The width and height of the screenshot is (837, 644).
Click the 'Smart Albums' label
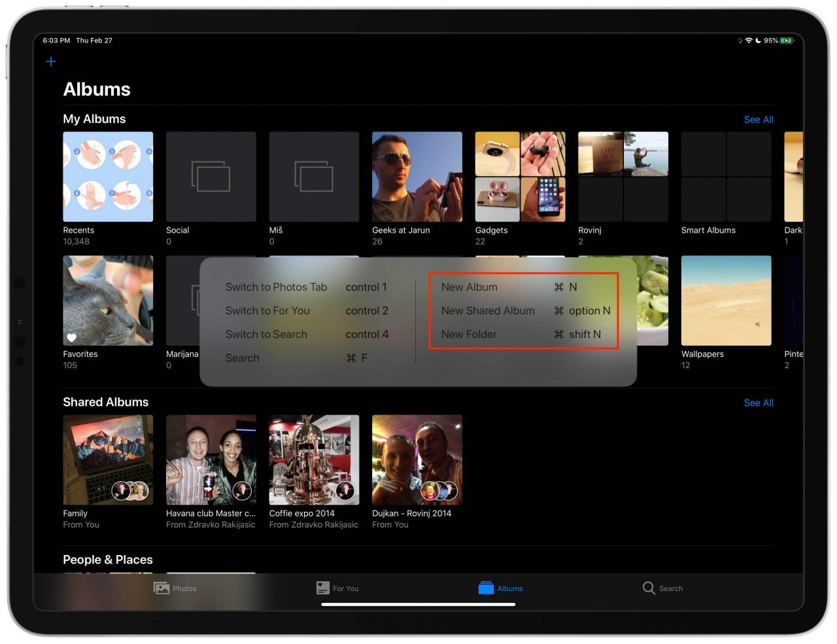708,230
